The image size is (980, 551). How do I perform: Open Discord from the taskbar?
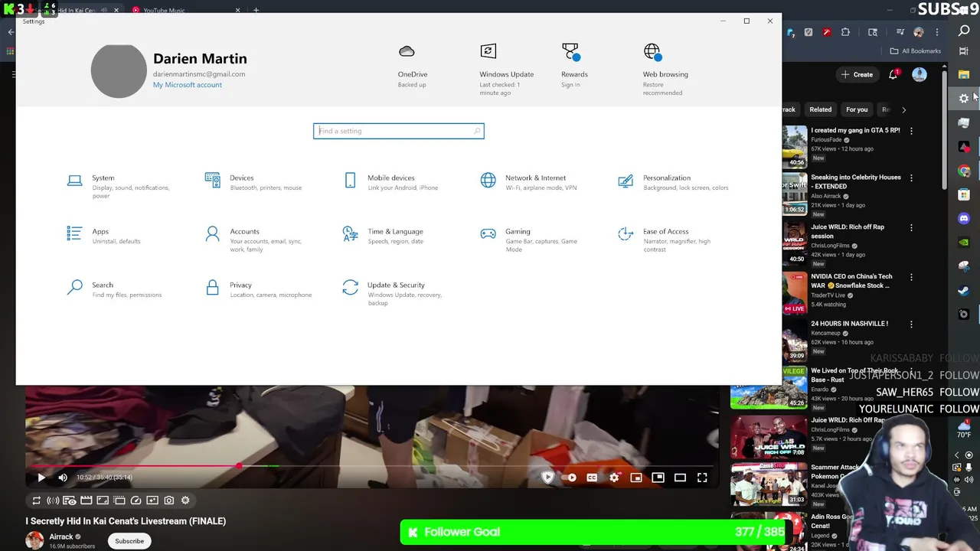point(964,219)
